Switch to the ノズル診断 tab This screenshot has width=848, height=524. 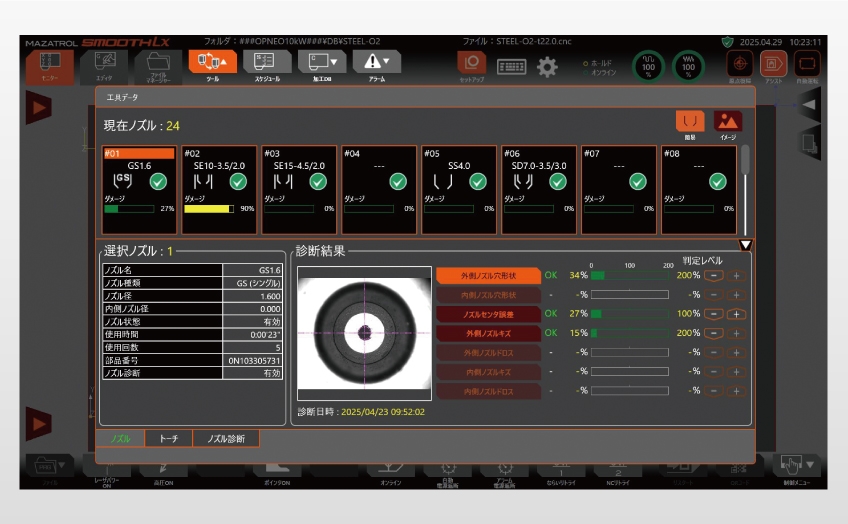(225, 438)
